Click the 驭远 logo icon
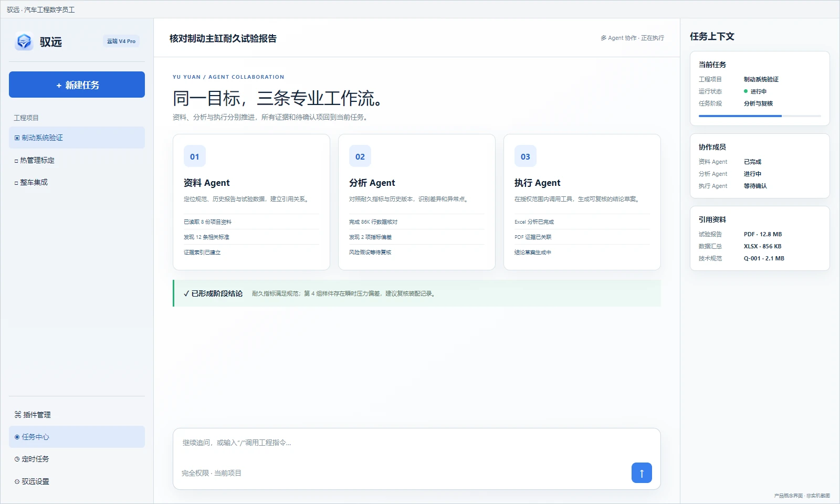840x504 pixels. point(24,41)
